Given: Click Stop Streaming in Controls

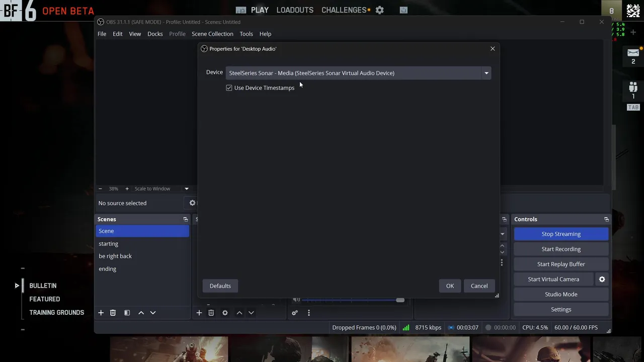Looking at the screenshot, I should coord(561,234).
